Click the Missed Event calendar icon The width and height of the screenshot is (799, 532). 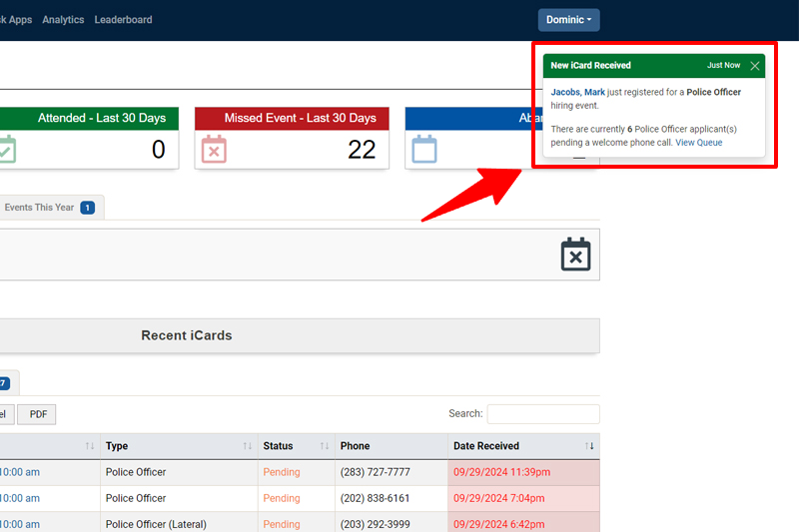point(215,150)
